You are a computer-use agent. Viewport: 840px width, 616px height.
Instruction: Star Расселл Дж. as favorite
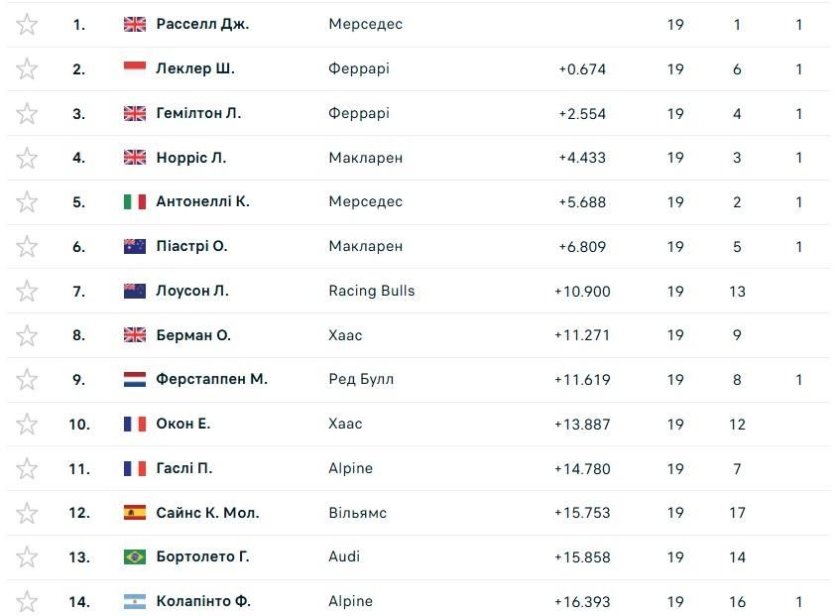click(x=27, y=25)
